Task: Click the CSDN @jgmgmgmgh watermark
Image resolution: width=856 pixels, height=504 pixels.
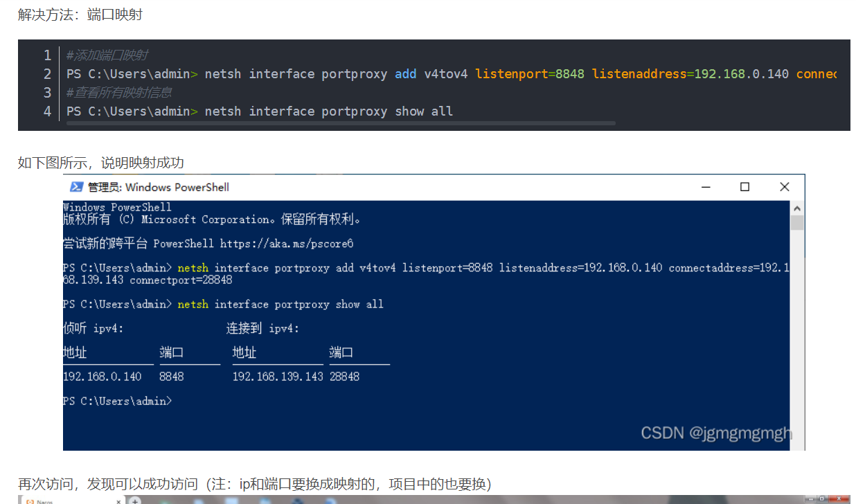Action: pos(716,433)
